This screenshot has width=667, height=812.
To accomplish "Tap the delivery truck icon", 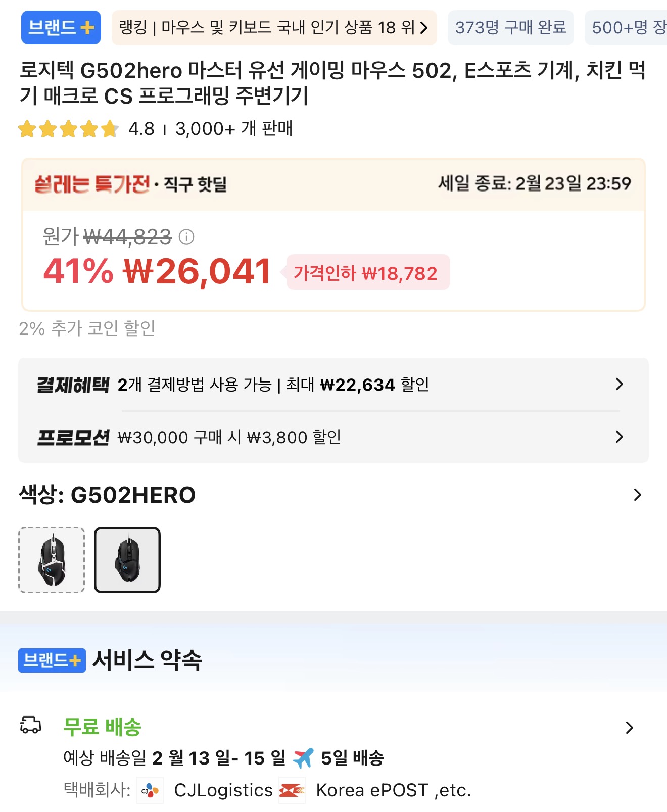I will pos(30,725).
